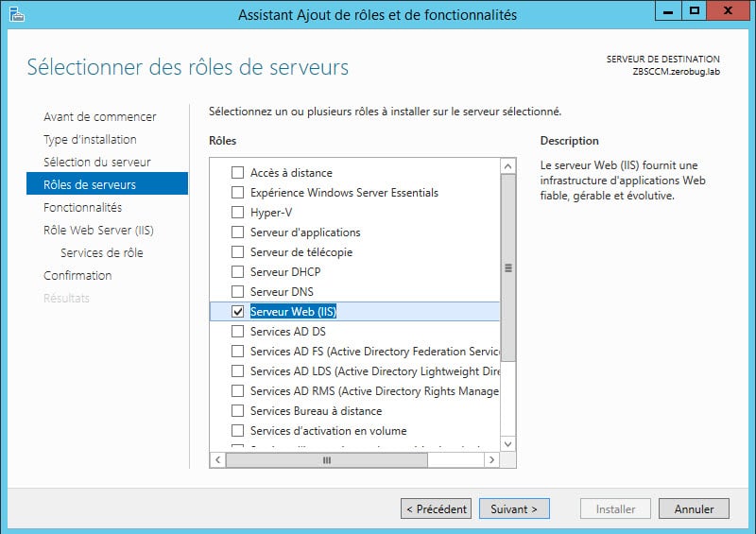Tick Services d'activation en volume checkbox
This screenshot has height=534, width=756.
238,430
